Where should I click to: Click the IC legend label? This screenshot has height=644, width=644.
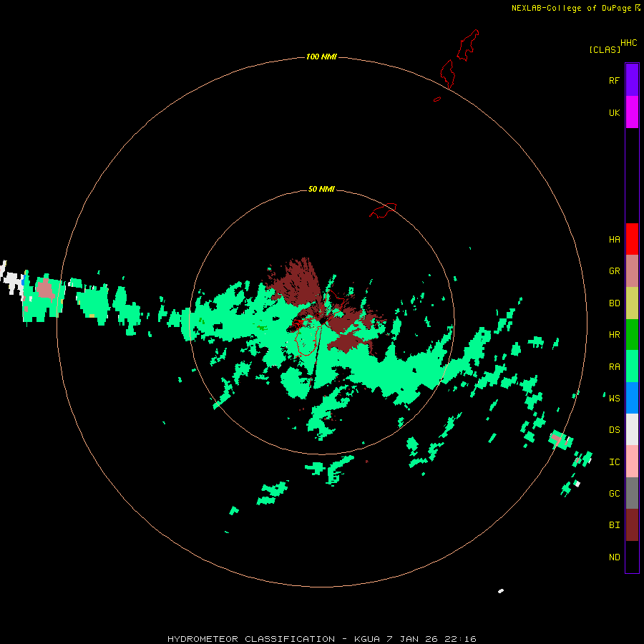[614, 462]
